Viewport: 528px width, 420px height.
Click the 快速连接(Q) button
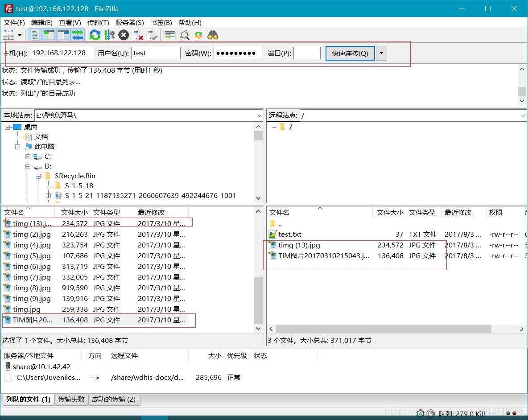coord(350,53)
